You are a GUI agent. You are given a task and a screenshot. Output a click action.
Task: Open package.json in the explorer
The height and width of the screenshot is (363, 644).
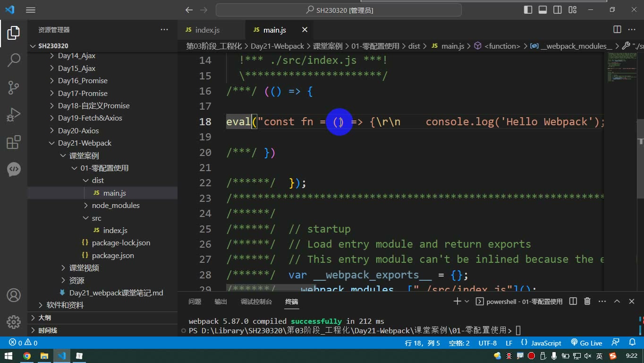[113, 255]
